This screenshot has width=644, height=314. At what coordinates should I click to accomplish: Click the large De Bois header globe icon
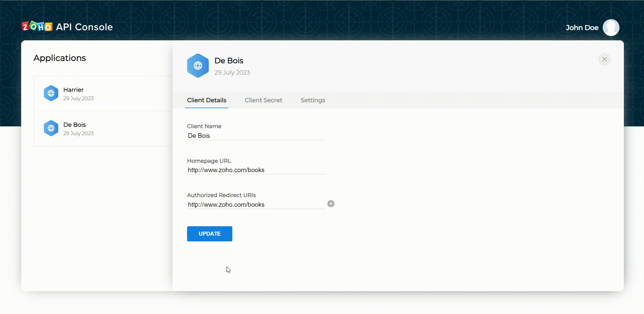(198, 66)
